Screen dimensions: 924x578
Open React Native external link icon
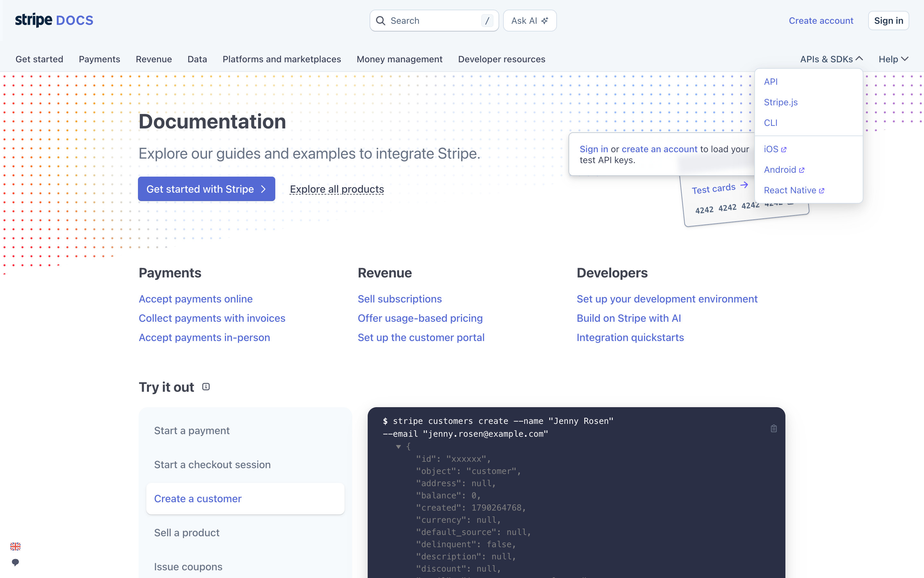click(822, 191)
